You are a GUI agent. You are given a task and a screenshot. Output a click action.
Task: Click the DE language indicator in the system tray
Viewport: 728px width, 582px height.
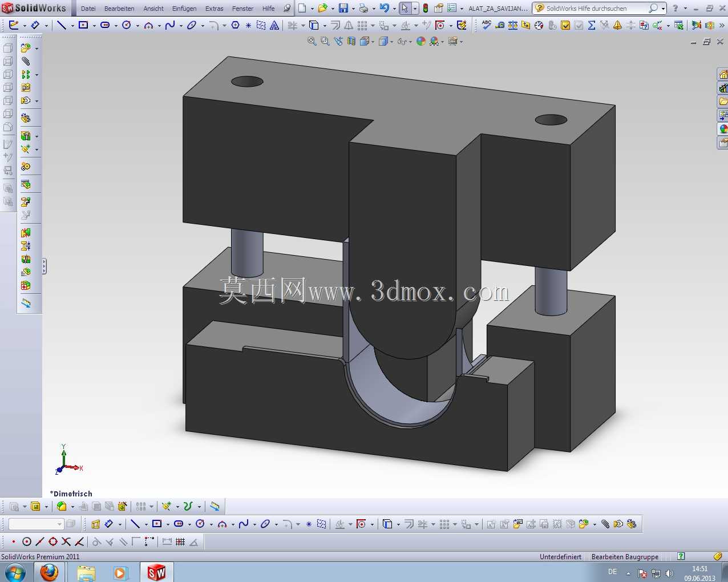(x=612, y=572)
